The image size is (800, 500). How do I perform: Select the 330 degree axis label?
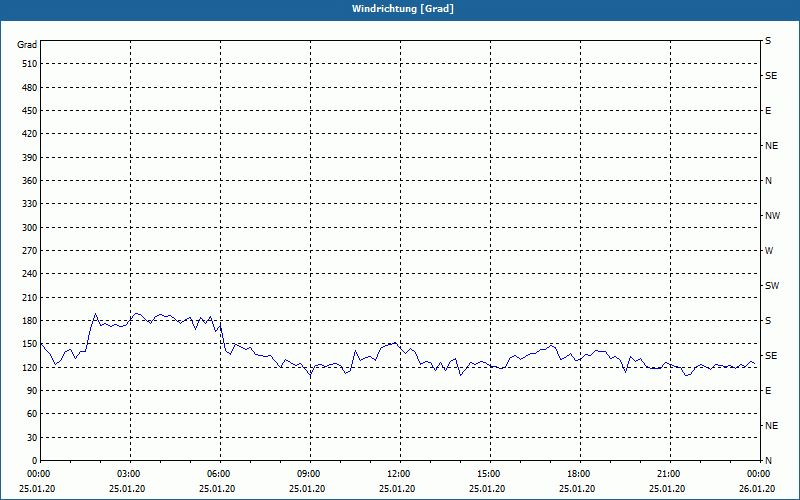30,204
